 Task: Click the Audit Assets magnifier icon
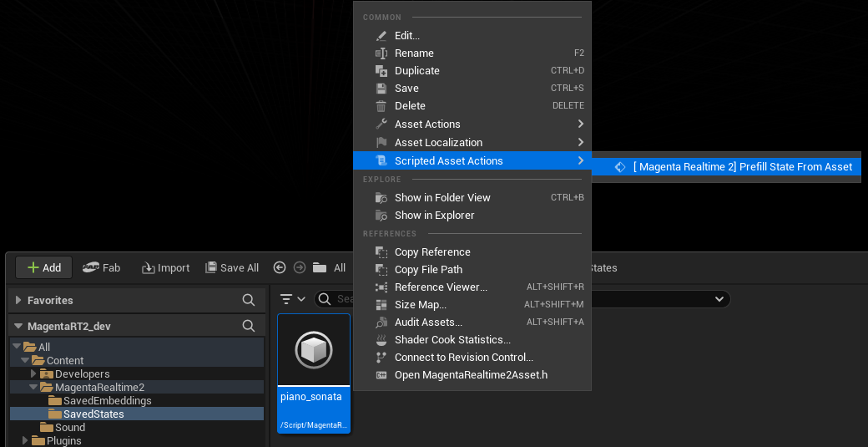pyautogui.click(x=381, y=323)
